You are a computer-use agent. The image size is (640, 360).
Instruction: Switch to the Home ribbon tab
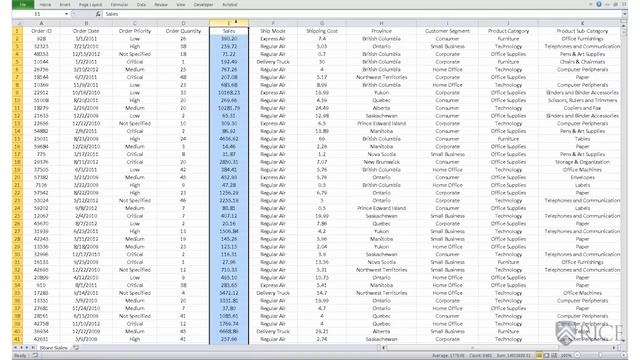[45, 5]
